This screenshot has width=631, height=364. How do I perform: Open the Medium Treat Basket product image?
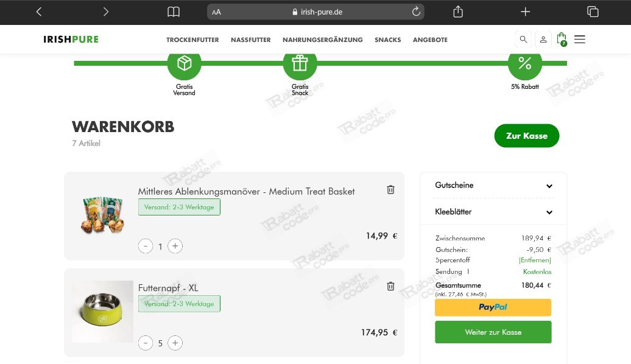pyautogui.click(x=102, y=215)
